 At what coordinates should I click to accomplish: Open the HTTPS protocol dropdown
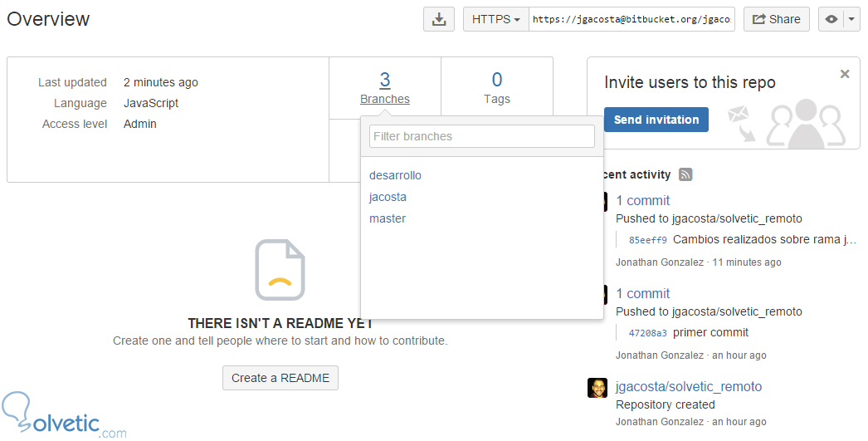tap(495, 19)
